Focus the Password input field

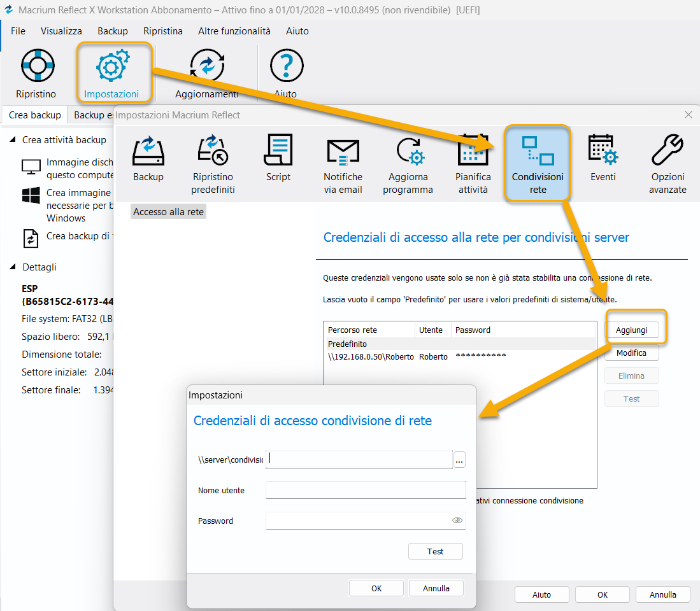366,521
